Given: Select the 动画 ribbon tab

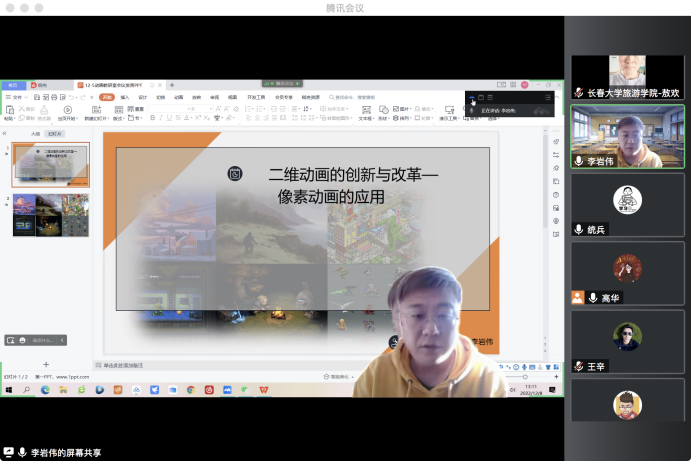Looking at the screenshot, I should pyautogui.click(x=178, y=97).
